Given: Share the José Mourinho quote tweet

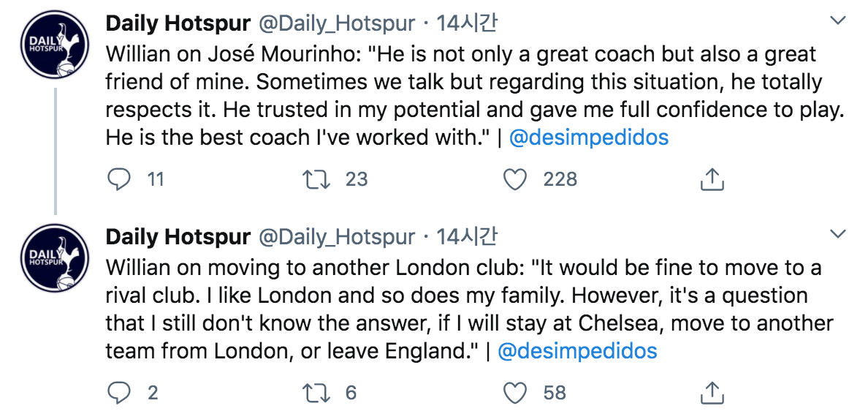Looking at the screenshot, I should point(711,179).
